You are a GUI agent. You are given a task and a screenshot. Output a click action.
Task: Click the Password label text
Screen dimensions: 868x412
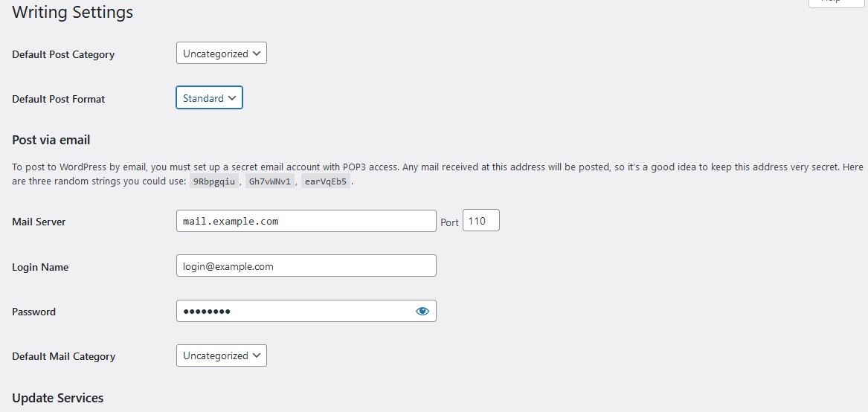[33, 312]
